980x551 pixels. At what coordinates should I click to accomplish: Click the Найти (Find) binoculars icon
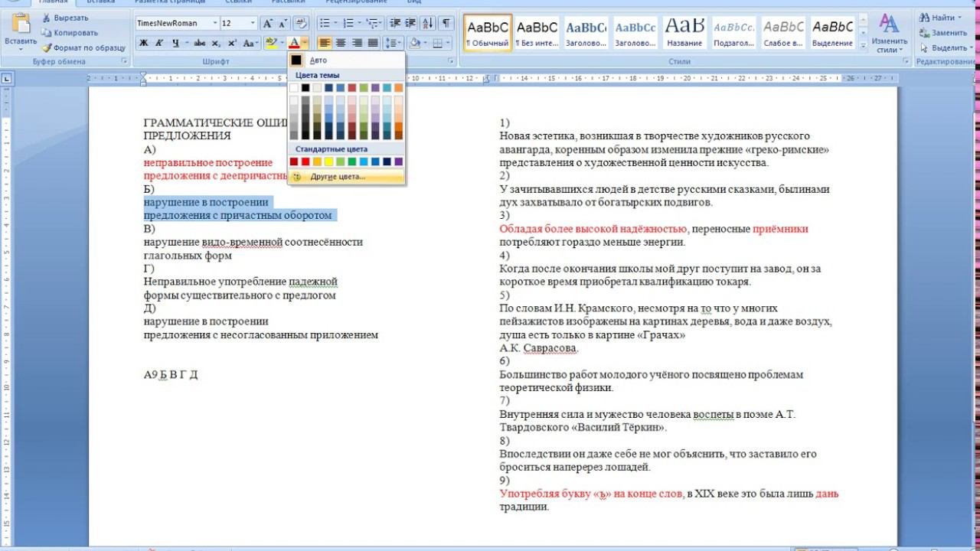[x=925, y=18]
